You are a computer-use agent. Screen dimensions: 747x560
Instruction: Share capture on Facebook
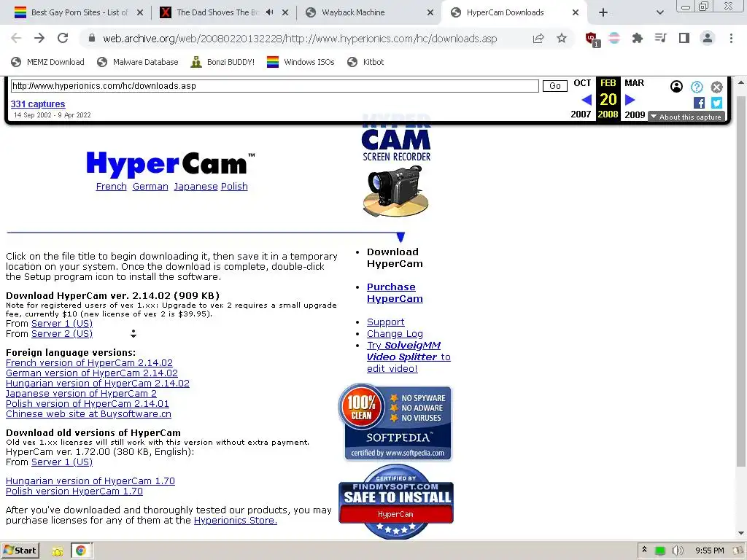(x=699, y=102)
